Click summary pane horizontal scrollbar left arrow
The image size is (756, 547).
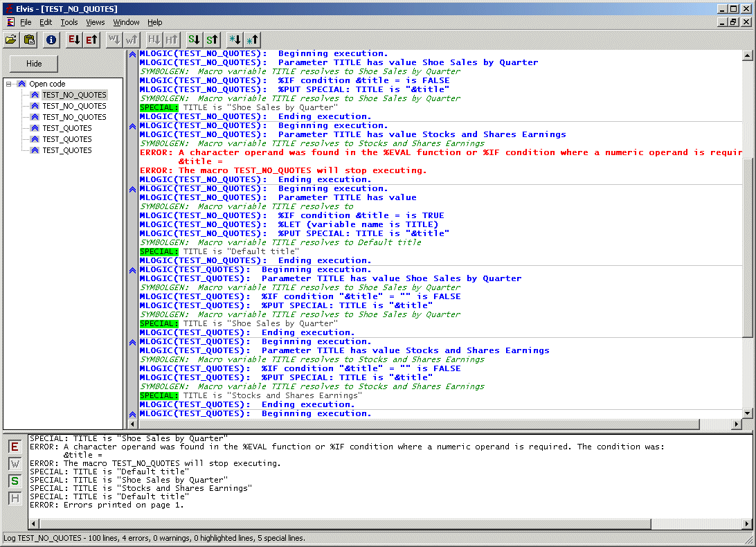(x=33, y=524)
